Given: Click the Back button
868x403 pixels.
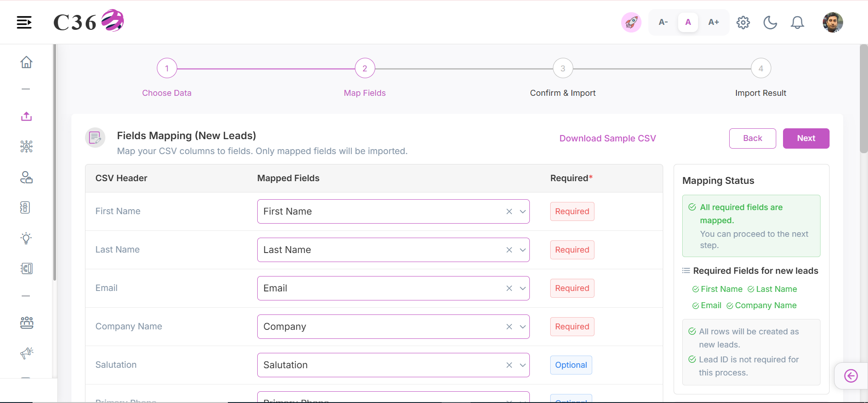Looking at the screenshot, I should coord(753,138).
